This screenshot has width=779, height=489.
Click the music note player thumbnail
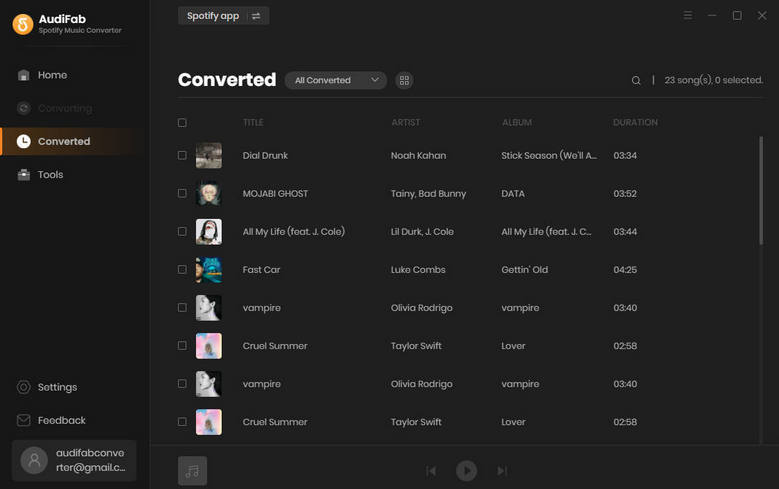click(192, 471)
